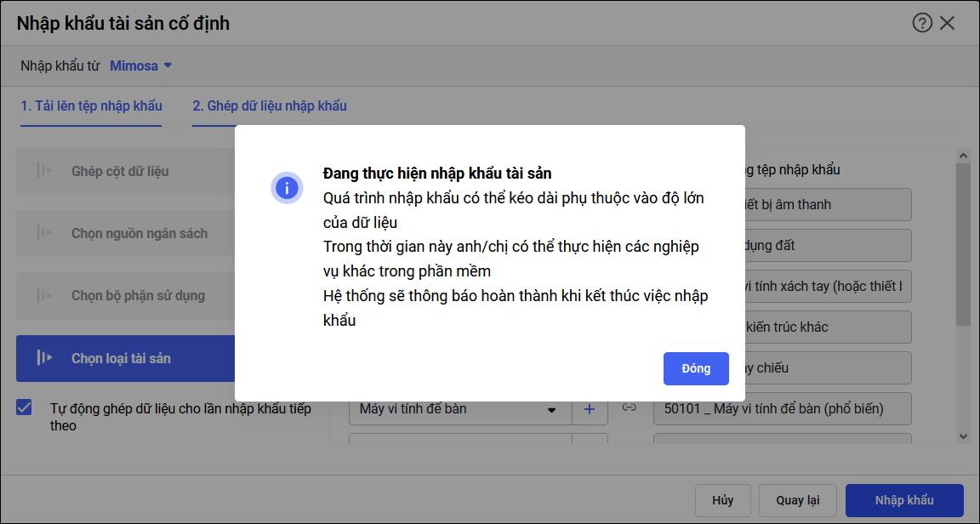980x524 pixels.
Task: Click the help question mark icon
Action: (922, 23)
